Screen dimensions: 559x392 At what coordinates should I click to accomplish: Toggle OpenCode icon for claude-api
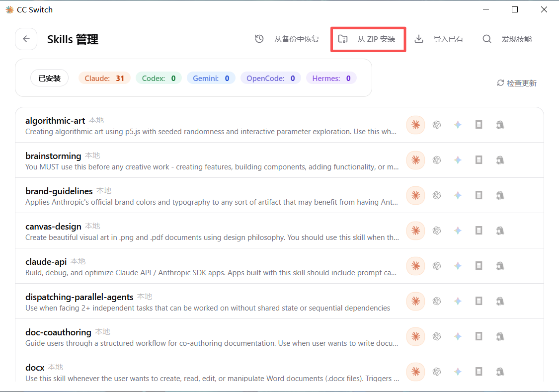coord(479,266)
